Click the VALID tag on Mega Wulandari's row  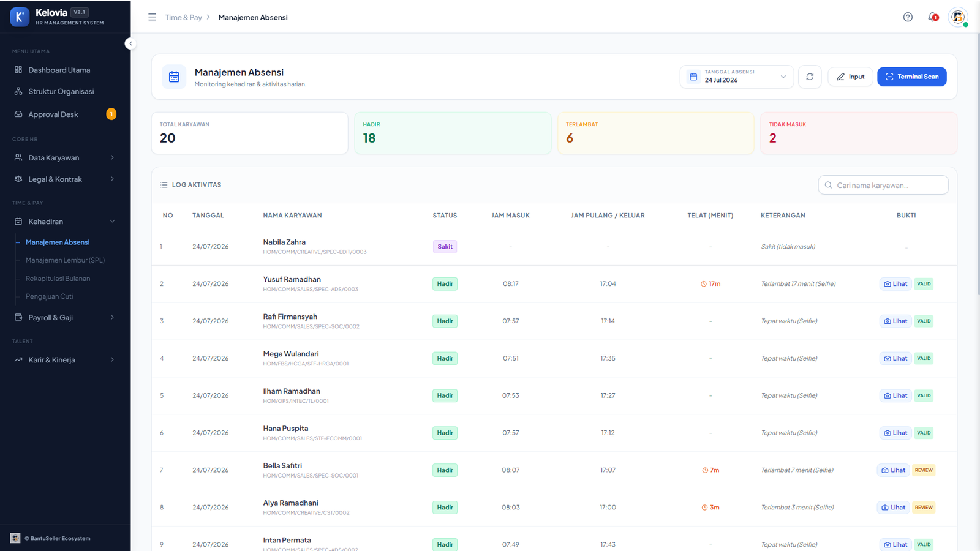tap(924, 359)
